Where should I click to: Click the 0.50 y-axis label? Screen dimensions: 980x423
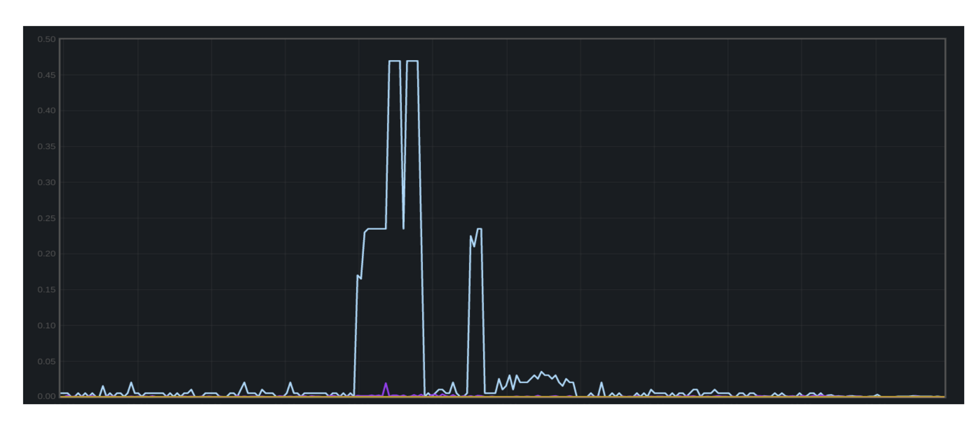(x=47, y=39)
